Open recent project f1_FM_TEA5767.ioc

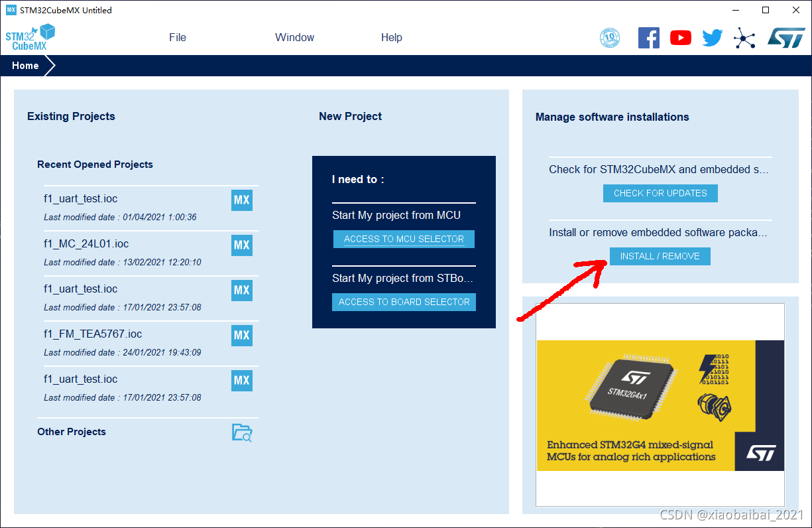(x=93, y=334)
